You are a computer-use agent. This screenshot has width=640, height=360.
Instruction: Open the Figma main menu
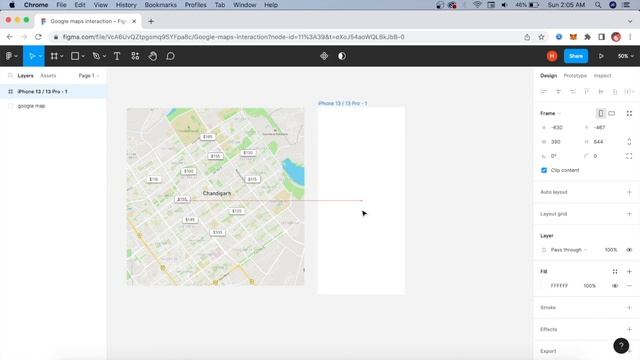coord(9,56)
